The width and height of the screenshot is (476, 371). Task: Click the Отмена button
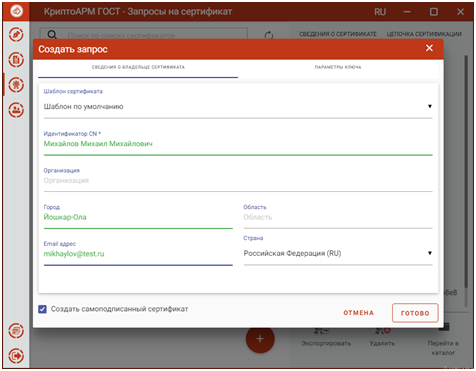click(359, 313)
